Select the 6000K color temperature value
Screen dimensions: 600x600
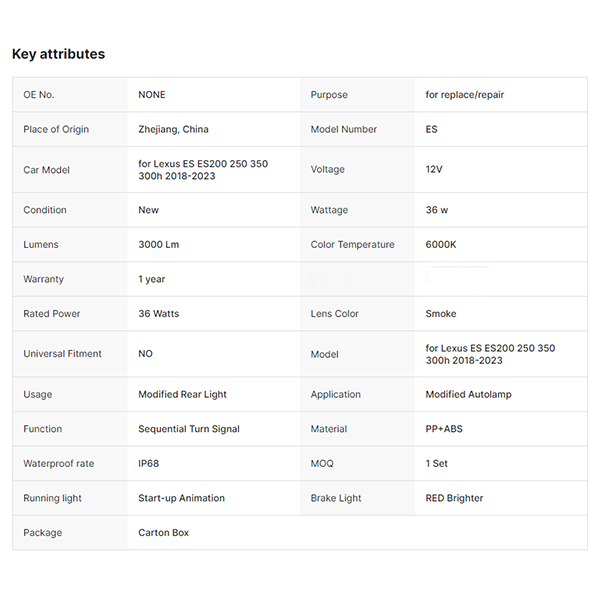pos(441,244)
